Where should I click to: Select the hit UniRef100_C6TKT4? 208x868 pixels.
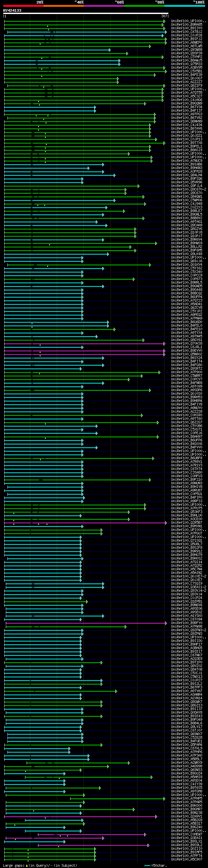[187, 469]
